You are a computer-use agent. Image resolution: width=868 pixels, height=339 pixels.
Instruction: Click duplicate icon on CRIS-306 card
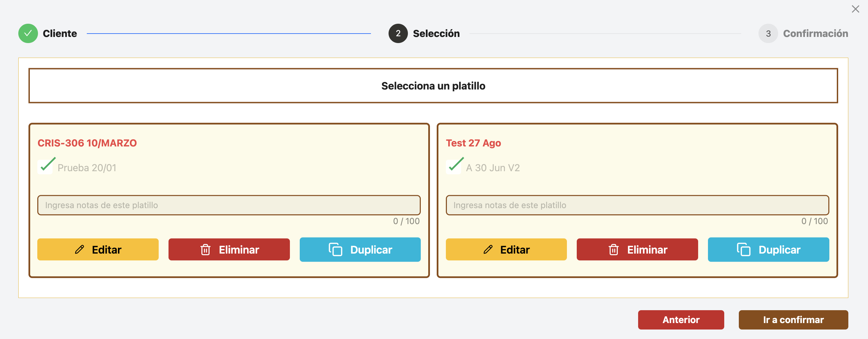(335, 250)
